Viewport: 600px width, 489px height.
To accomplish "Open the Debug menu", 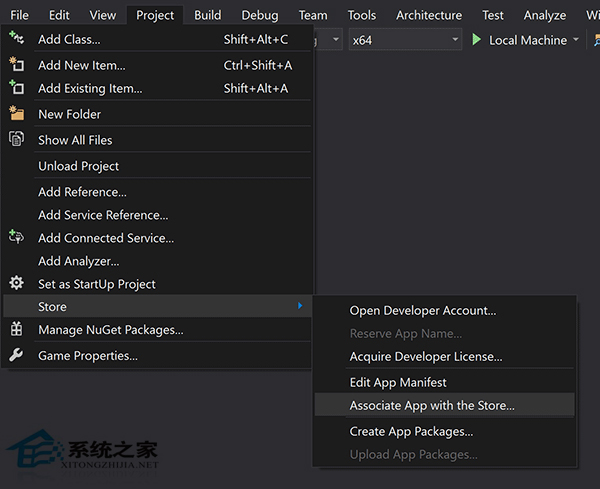I will click(260, 15).
